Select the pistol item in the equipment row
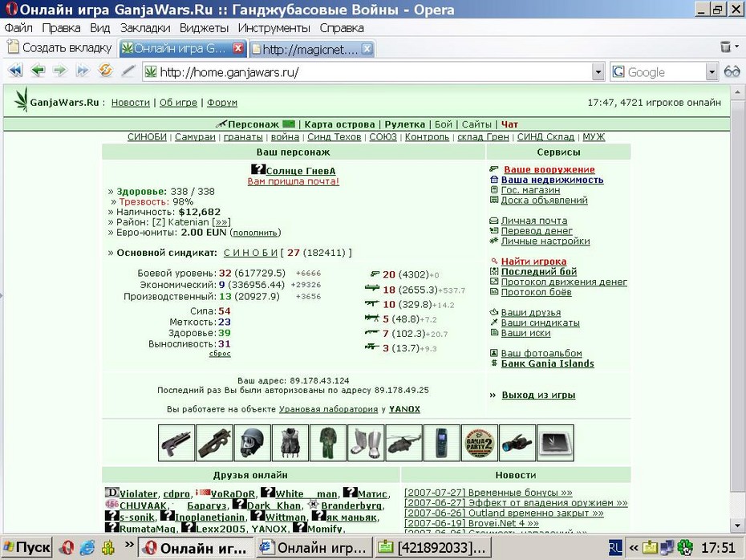 click(176, 443)
